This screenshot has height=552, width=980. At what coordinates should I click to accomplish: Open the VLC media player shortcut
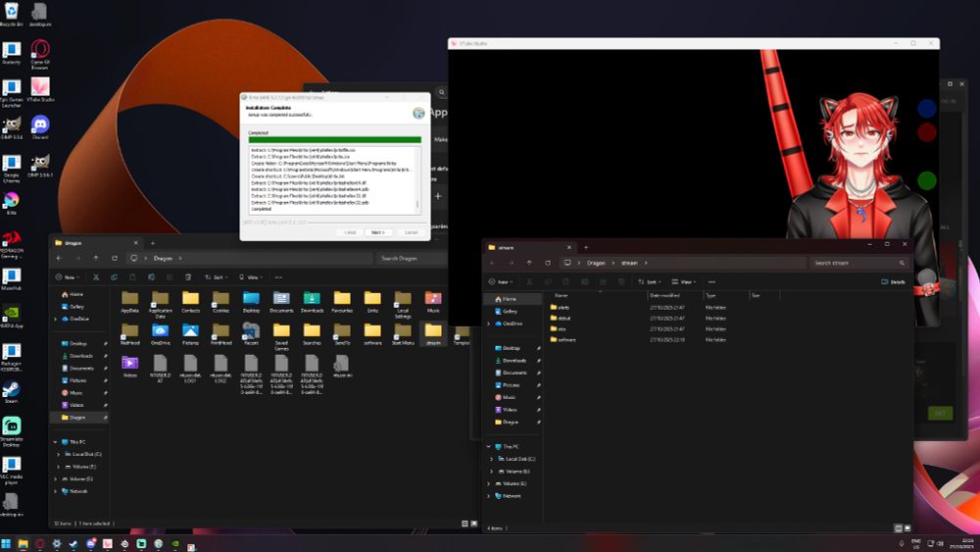pos(11,470)
